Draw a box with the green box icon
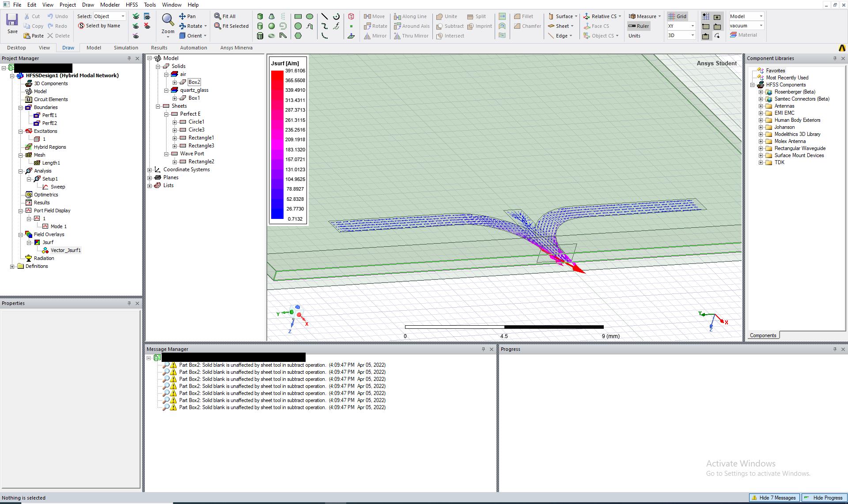 260,16
